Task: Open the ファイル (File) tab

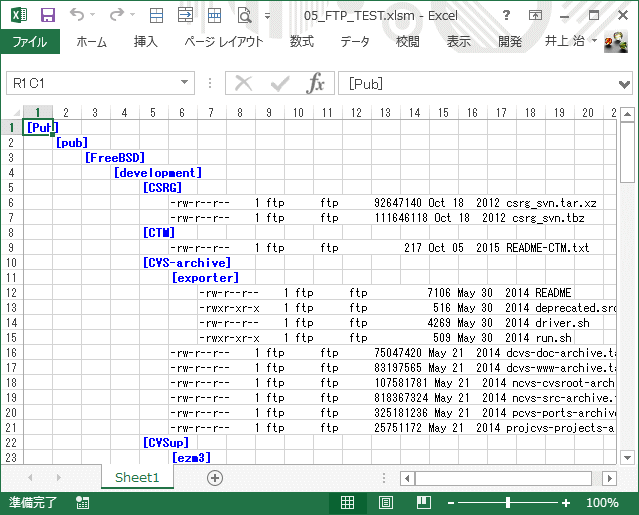Action: pyautogui.click(x=30, y=42)
